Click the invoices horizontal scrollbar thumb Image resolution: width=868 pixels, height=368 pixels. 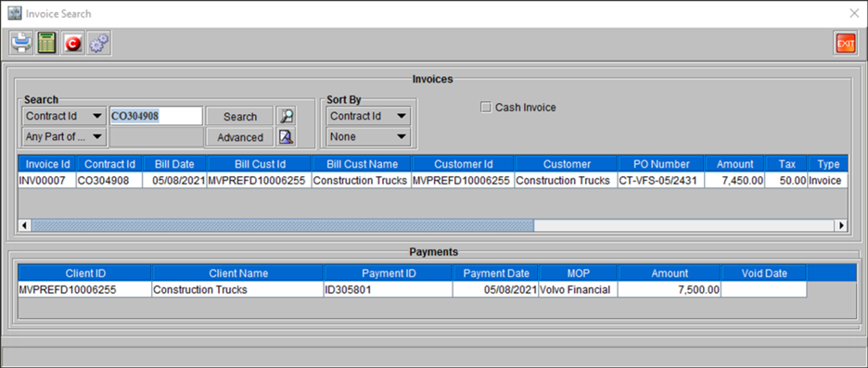pos(282,225)
